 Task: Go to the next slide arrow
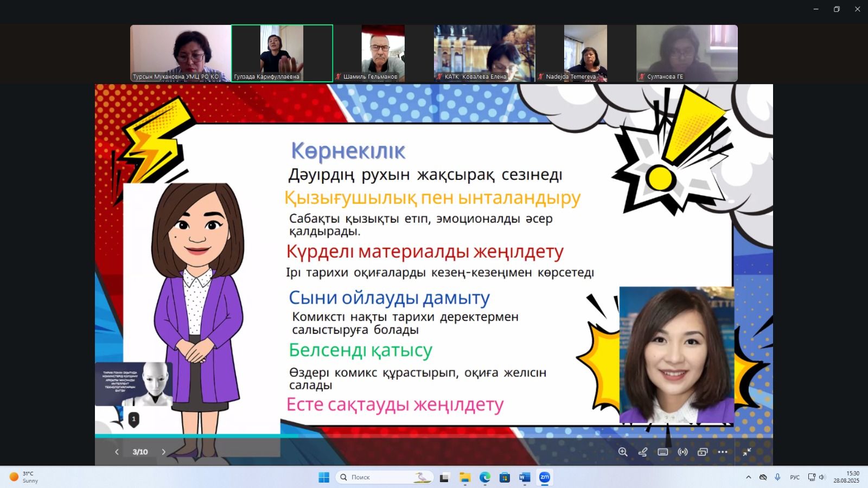point(164,452)
